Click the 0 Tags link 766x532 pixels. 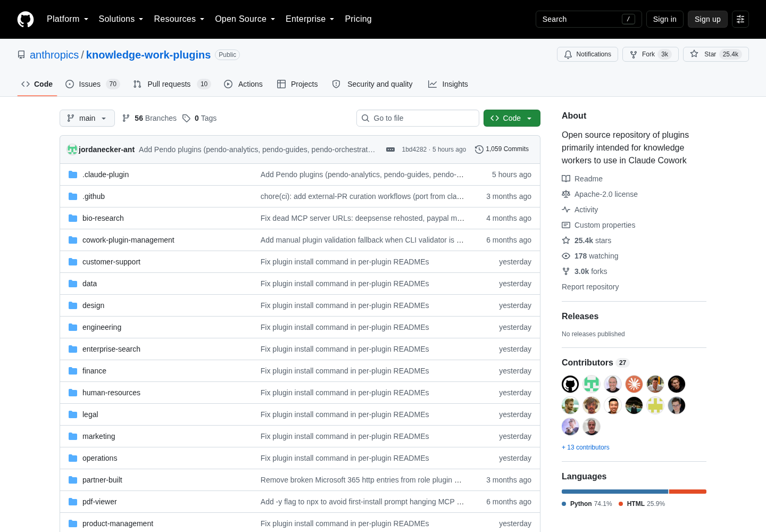199,118
